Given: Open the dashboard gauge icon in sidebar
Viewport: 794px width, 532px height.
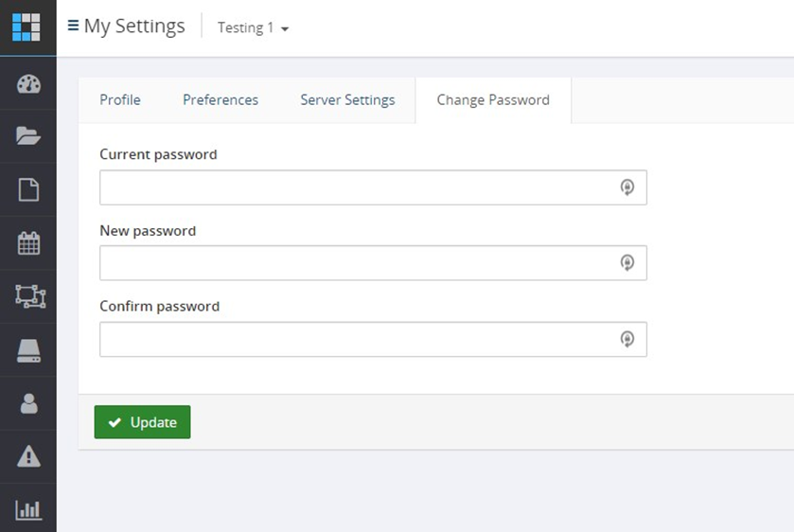Looking at the screenshot, I should (x=28, y=84).
